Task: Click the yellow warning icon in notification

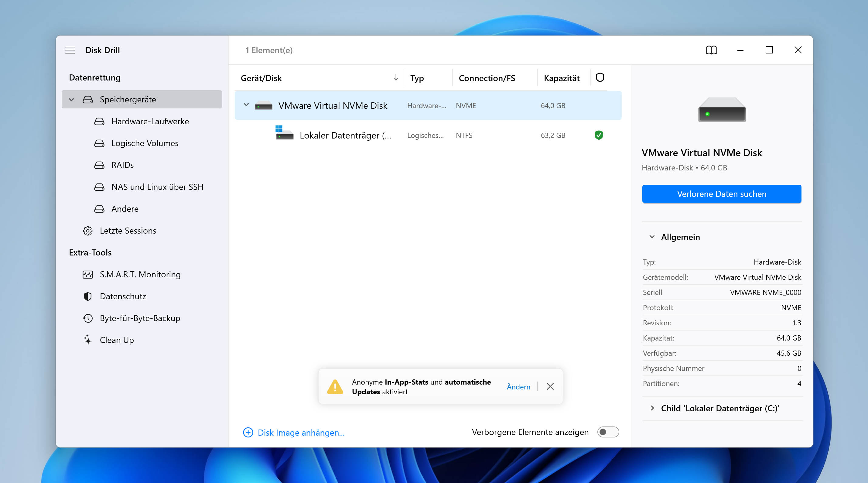Action: pyautogui.click(x=335, y=387)
